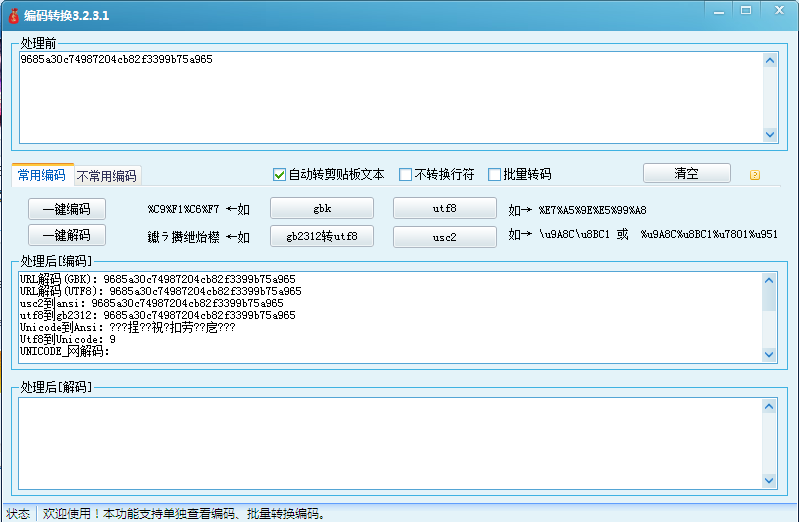The image size is (799, 522).
Task: Click the UNICODE_网解码 line
Action: point(65,351)
